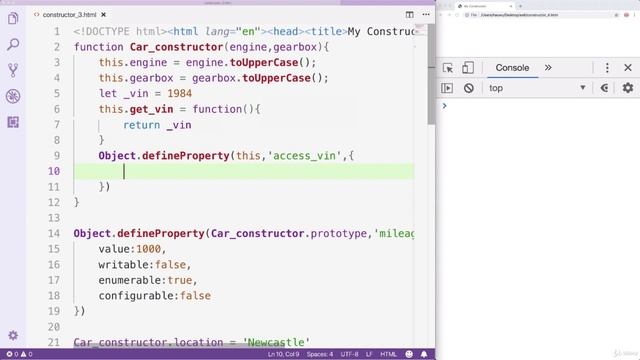
Task: Click 'Car_constructor' on line 2
Action: (176, 47)
